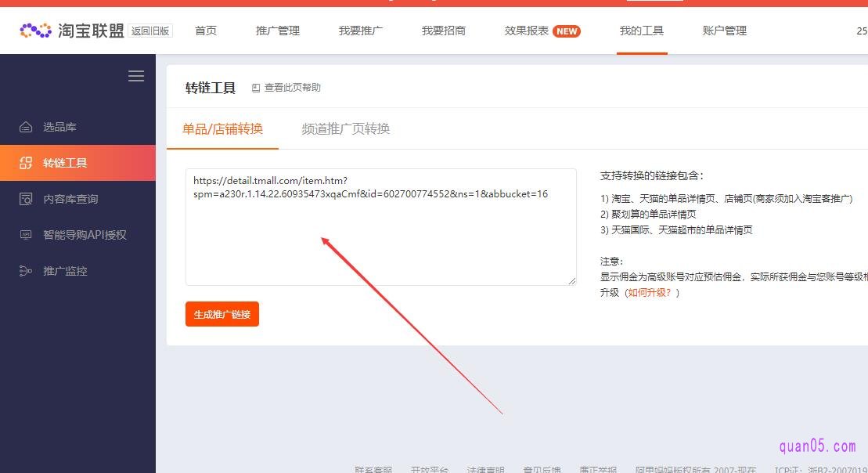Open 我的工具 in the top navigation

pos(642,31)
